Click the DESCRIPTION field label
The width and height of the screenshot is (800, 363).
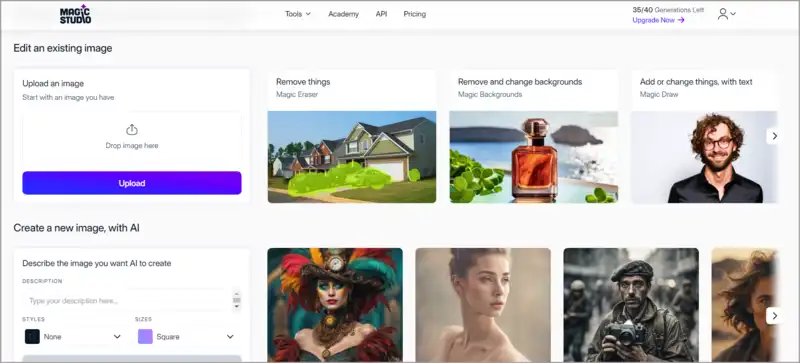pos(42,281)
